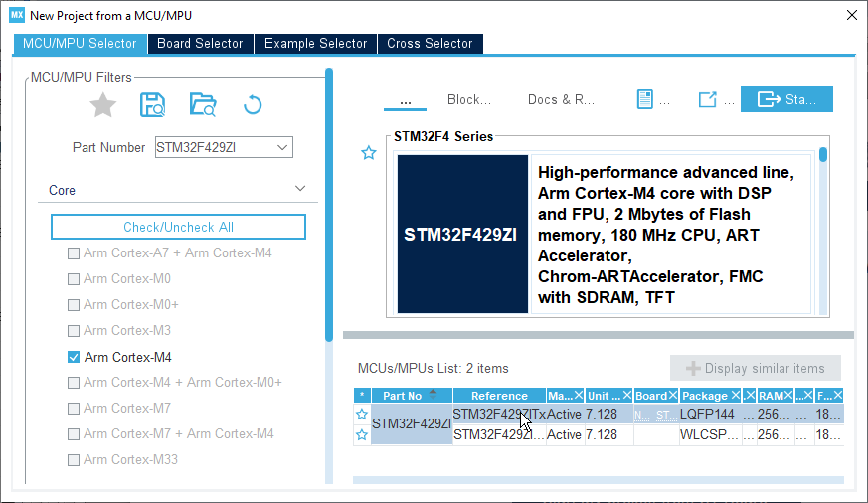Click the Check/Uncheck All button
Screen dimensions: 868x503
[178, 227]
